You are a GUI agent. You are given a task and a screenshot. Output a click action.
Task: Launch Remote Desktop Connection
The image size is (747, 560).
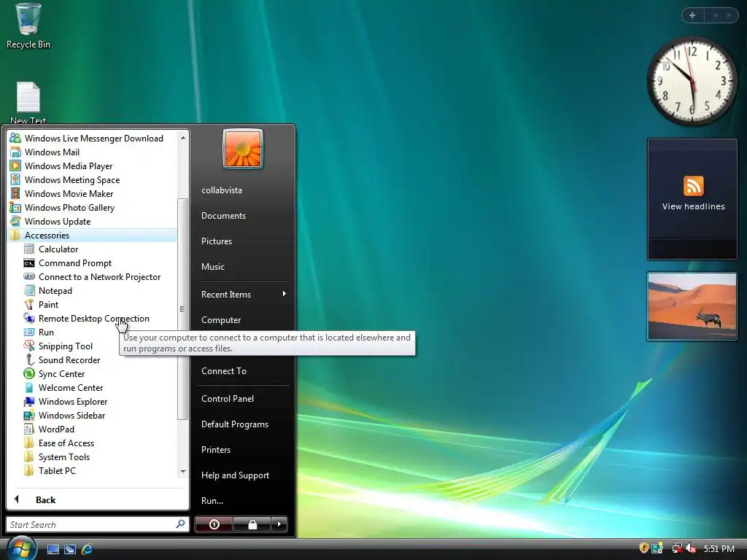(99, 318)
